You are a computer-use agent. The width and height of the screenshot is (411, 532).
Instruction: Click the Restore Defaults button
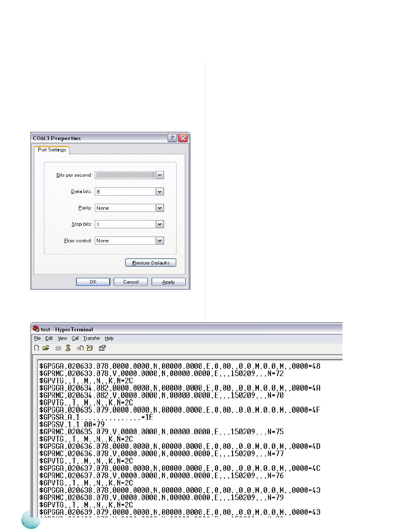point(151,262)
